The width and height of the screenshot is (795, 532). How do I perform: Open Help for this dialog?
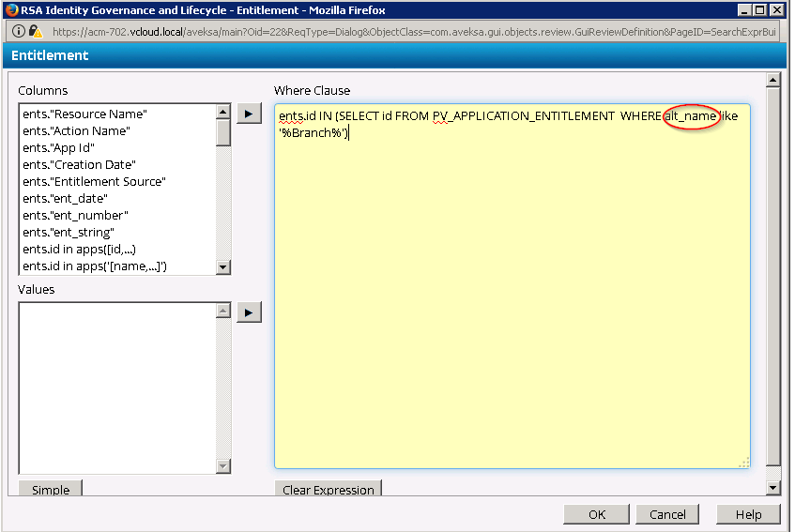(748, 514)
